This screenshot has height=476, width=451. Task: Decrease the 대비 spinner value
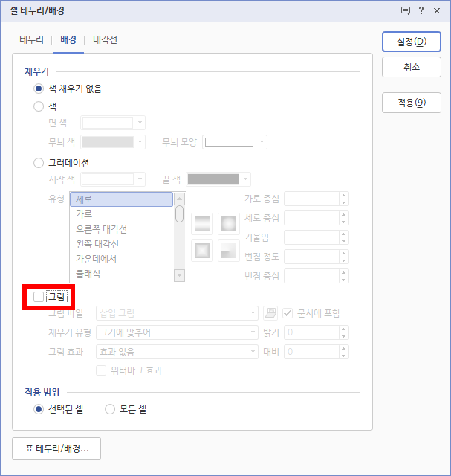coord(343,356)
